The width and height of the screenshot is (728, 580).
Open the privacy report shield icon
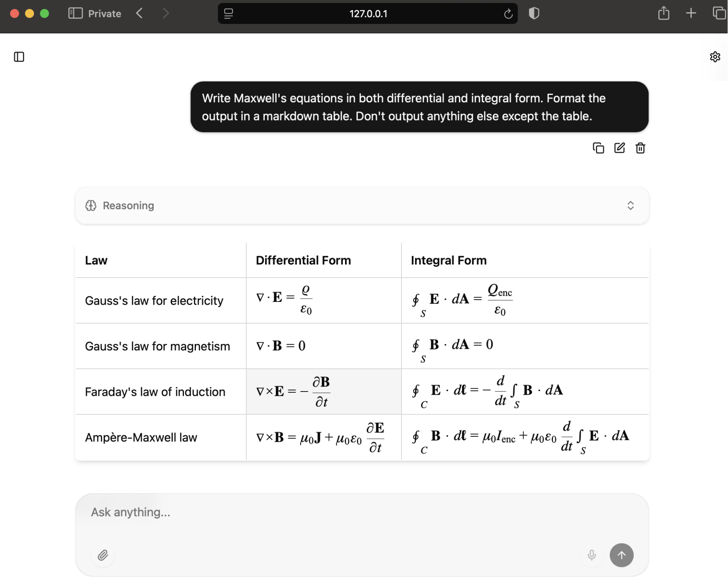click(534, 14)
